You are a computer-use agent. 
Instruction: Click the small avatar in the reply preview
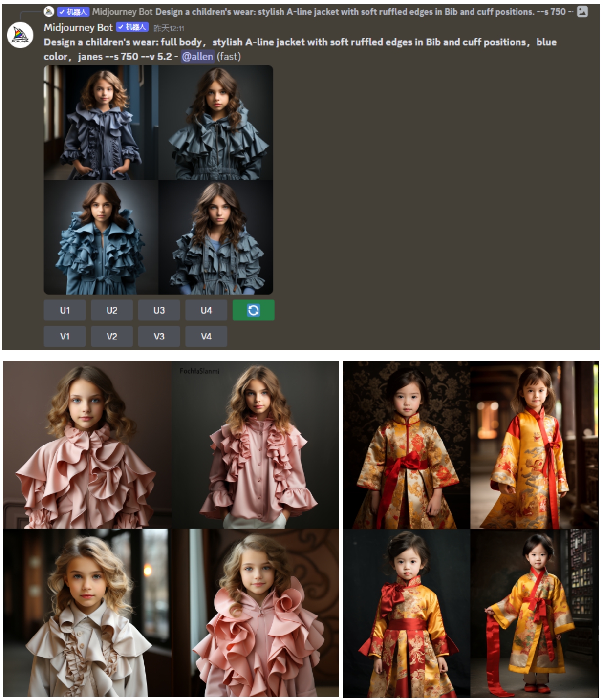click(x=49, y=11)
